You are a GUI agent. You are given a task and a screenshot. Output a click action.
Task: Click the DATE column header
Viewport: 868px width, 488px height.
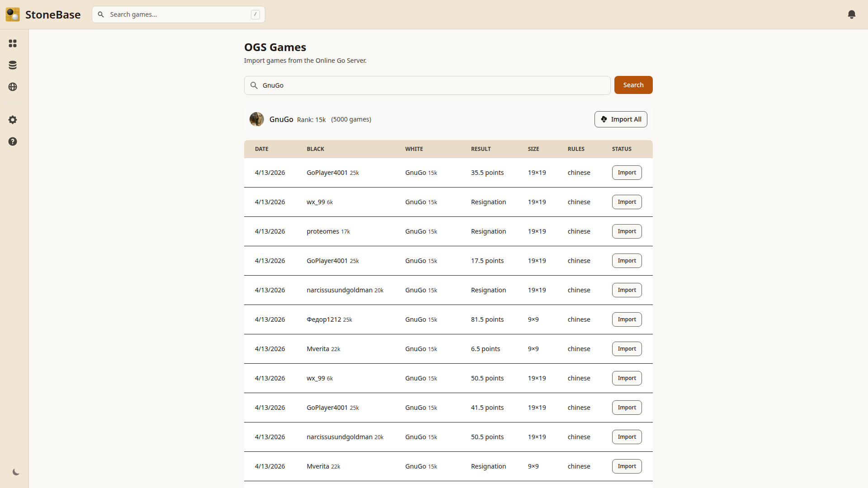[261, 149]
